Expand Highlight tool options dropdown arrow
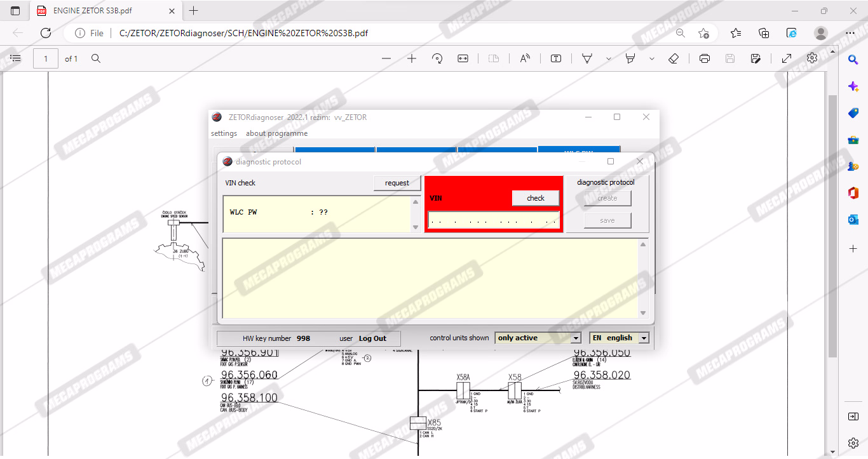 652,58
